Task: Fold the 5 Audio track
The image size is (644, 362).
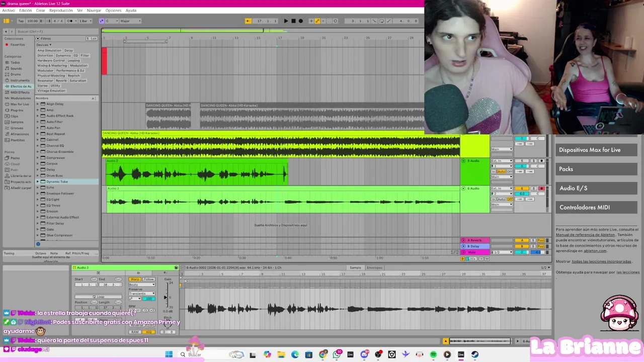Action: click(463, 161)
